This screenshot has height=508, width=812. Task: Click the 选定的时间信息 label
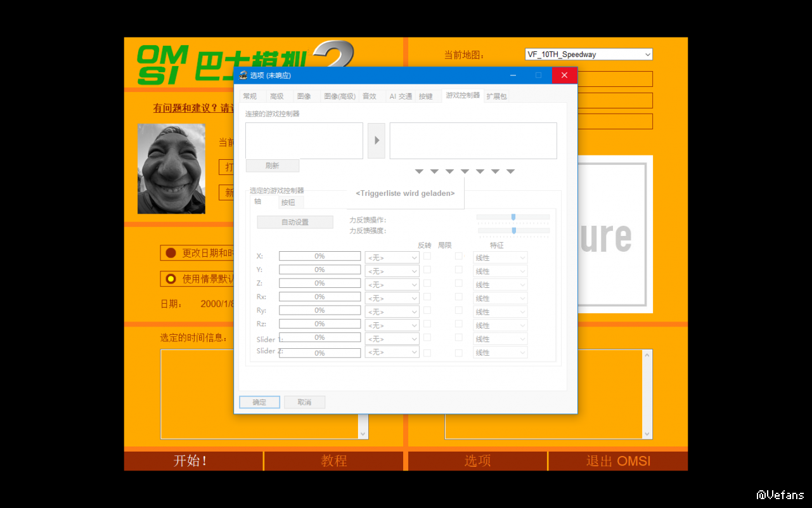193,338
